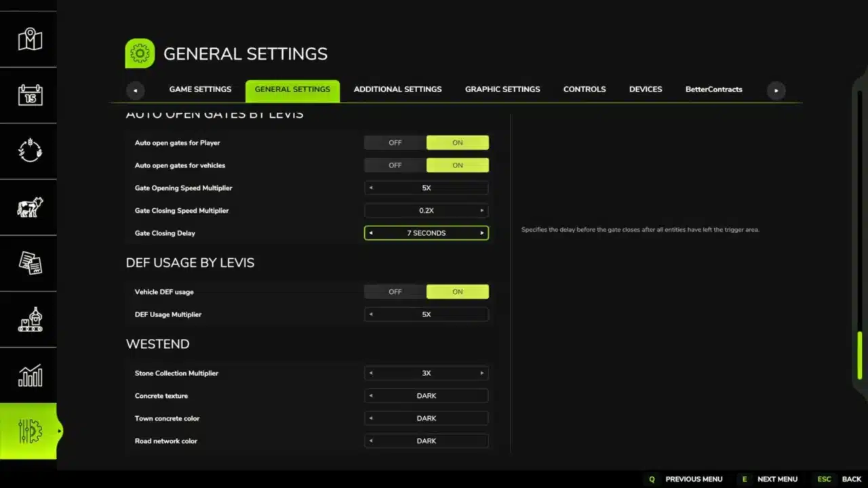Increase Gate Closing Delay with right arrow
868x488 pixels.
tap(482, 233)
